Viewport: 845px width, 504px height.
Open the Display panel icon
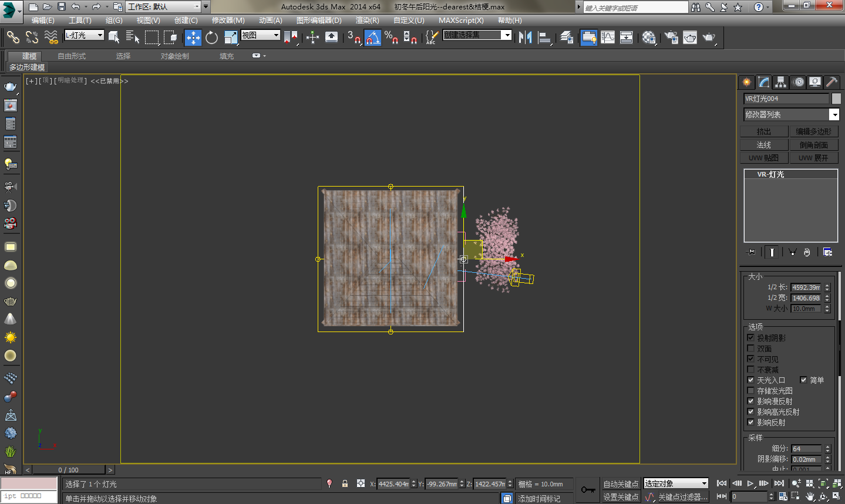click(815, 82)
